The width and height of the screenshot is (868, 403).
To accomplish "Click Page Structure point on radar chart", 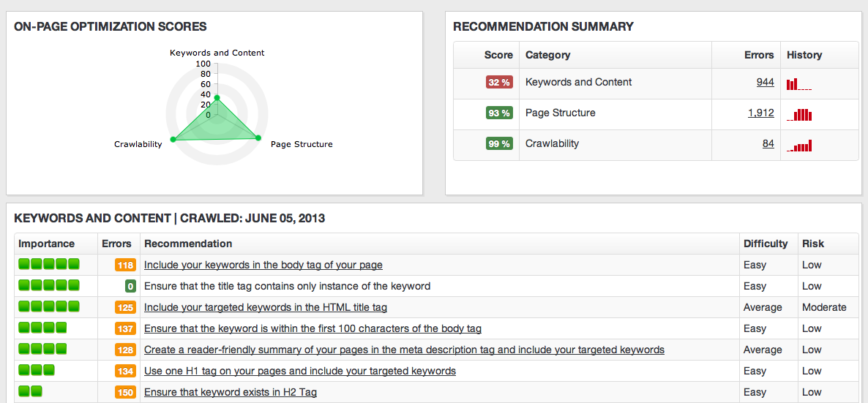I will (x=258, y=137).
